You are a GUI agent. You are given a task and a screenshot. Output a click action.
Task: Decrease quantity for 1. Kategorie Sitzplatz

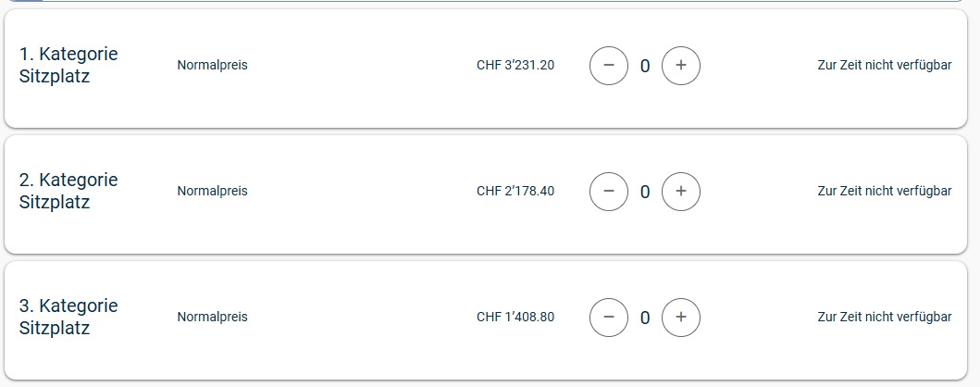[609, 66]
